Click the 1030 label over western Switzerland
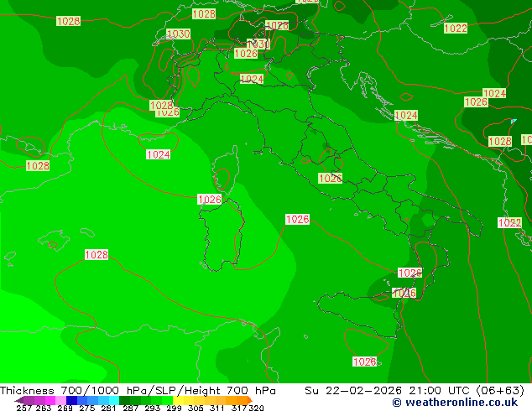Image resolution: width=532 pixels, height=411 pixels. pyautogui.click(x=179, y=34)
